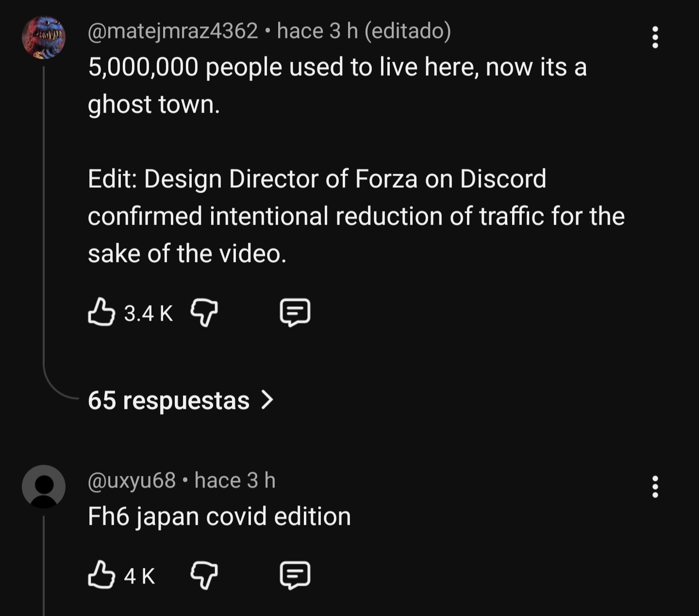Select the 'Fh6 japan covid edition' comment text
The width and height of the screenshot is (699, 616).
click(x=219, y=516)
